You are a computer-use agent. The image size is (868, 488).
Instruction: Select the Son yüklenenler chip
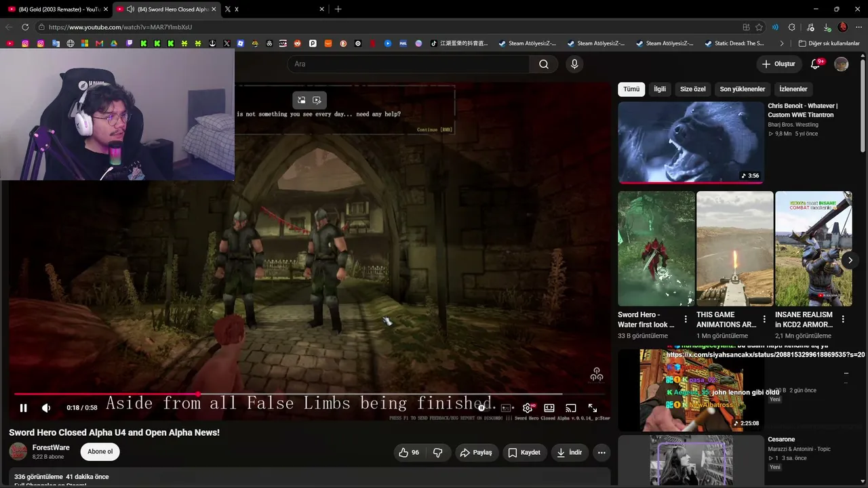pyautogui.click(x=743, y=89)
